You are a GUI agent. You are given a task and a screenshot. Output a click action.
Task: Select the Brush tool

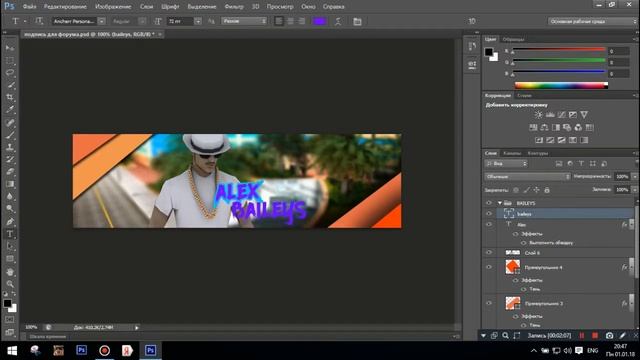(10, 135)
